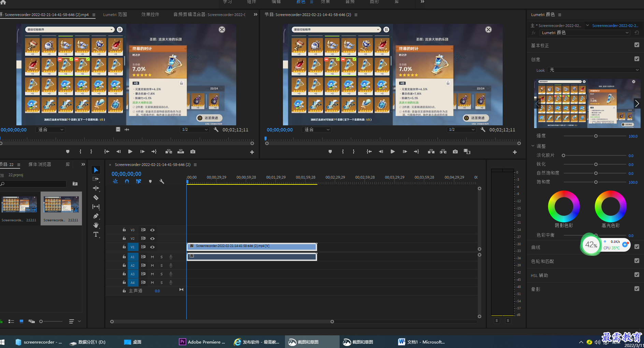Select the Hand tool

click(x=96, y=225)
